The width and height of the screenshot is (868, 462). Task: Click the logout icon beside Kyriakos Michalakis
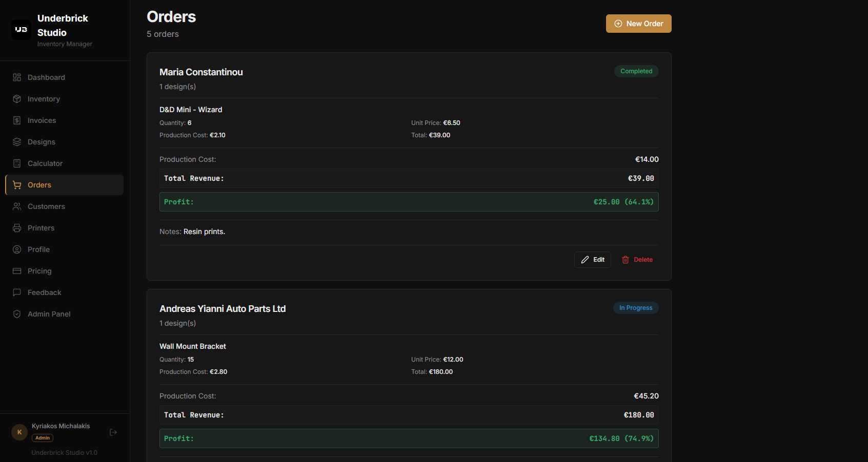[113, 432]
